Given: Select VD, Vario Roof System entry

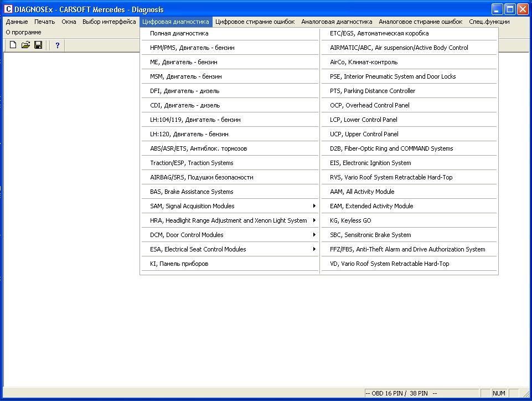Looking at the screenshot, I should click(409, 264).
